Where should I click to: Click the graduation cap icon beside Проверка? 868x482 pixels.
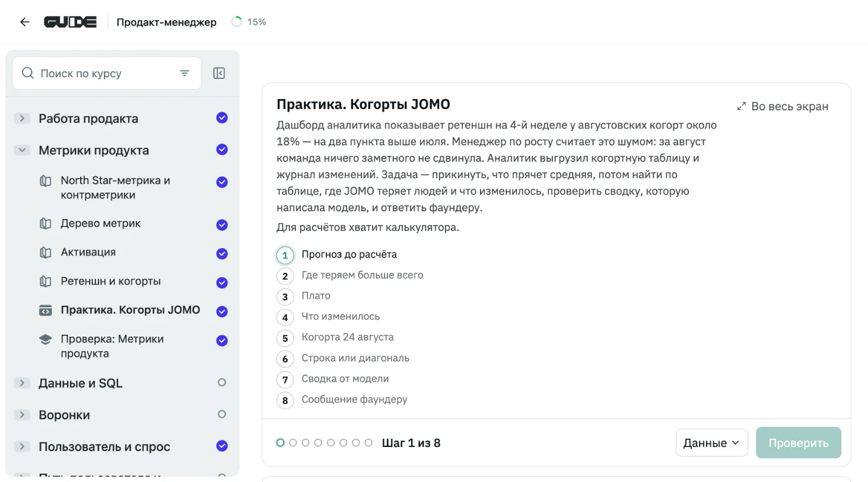(45, 340)
